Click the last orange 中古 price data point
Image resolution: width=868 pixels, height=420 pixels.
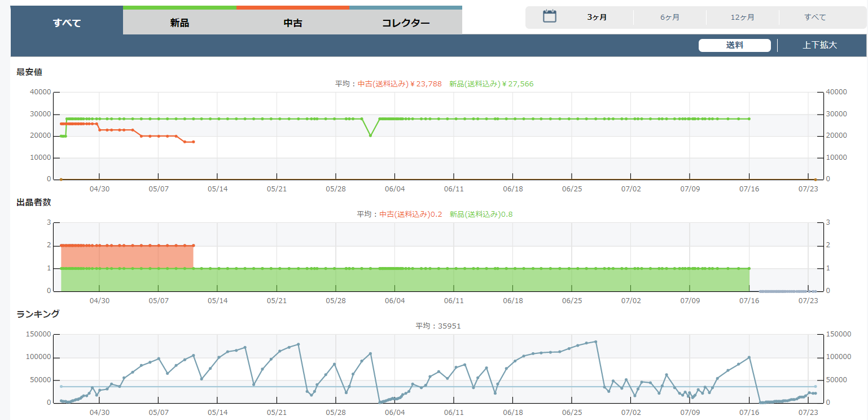193,142
